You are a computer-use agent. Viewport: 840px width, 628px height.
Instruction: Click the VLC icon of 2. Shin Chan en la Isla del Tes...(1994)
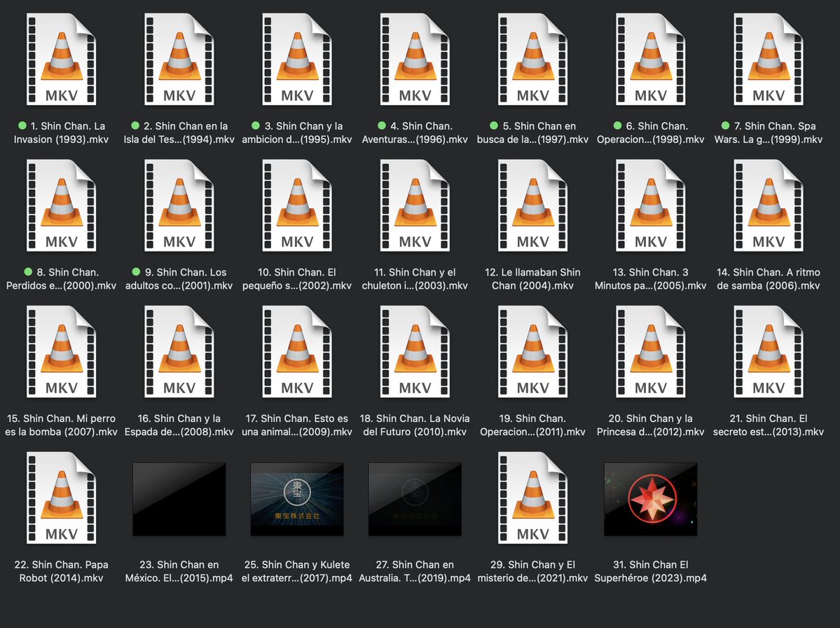pos(179,59)
